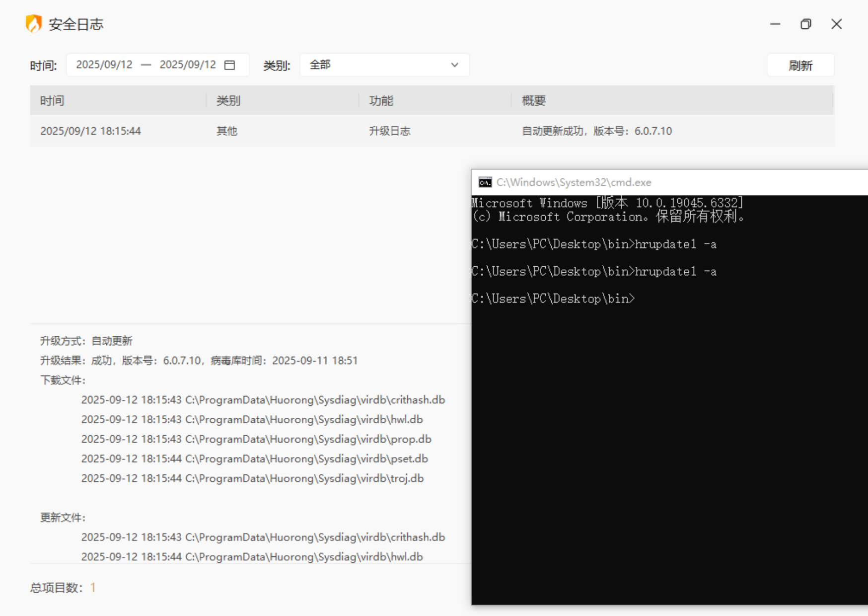Click the 刷新 refresh button
This screenshot has width=868, height=616.
tap(800, 65)
